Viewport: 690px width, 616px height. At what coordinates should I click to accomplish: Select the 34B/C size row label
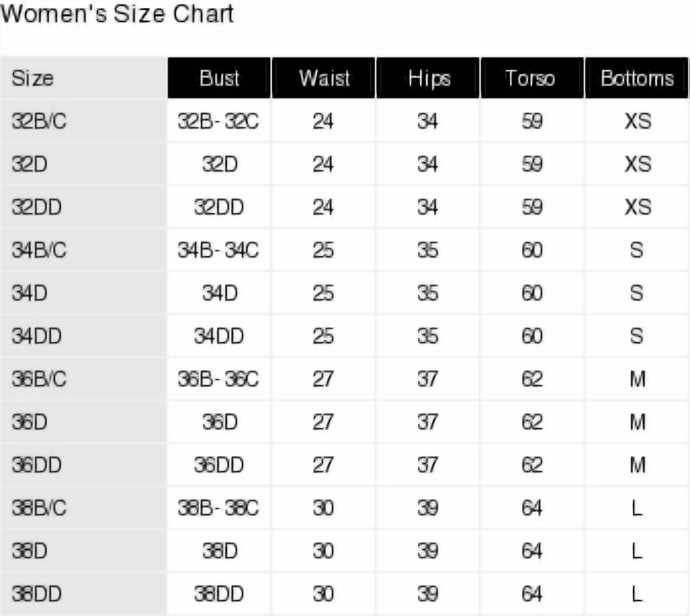pyautogui.click(x=39, y=250)
